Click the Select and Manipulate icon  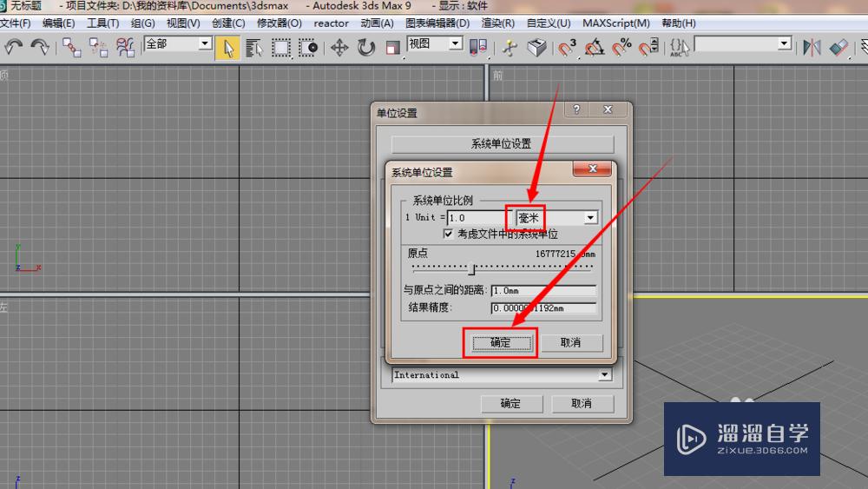point(510,48)
